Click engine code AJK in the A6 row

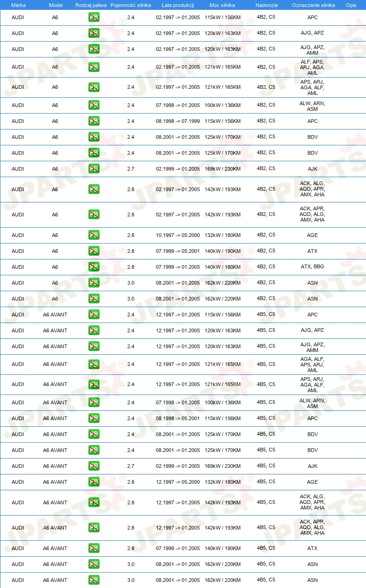[x=313, y=169]
